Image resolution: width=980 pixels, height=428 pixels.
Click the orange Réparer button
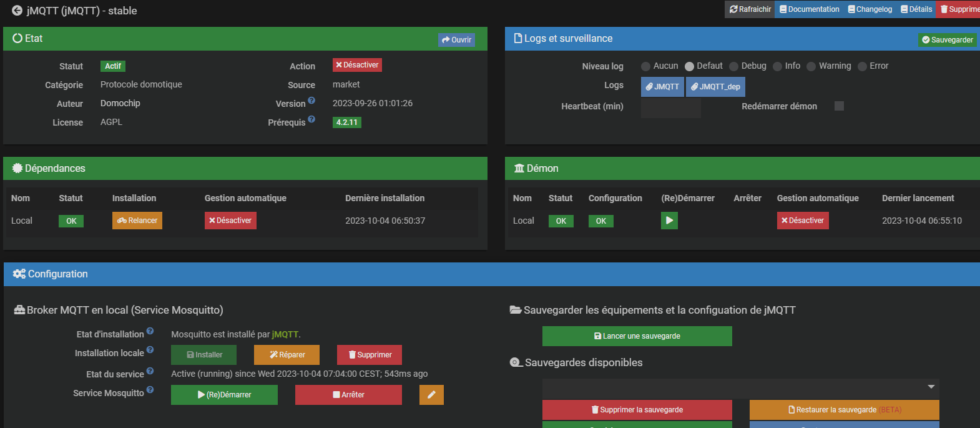click(287, 355)
